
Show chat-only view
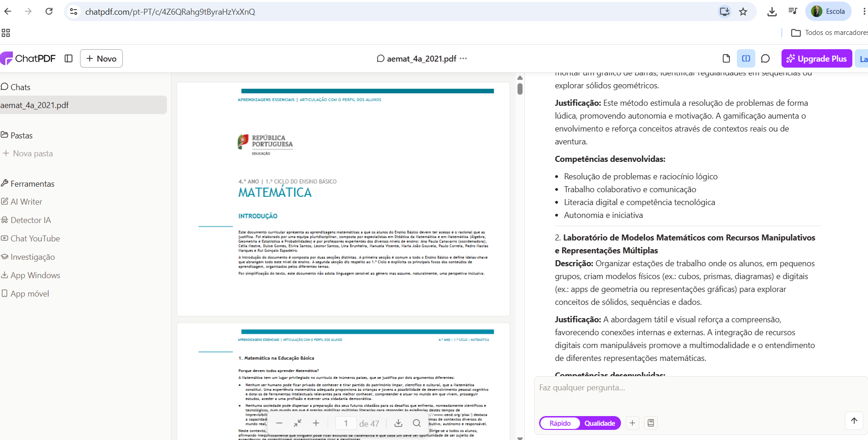pos(765,58)
